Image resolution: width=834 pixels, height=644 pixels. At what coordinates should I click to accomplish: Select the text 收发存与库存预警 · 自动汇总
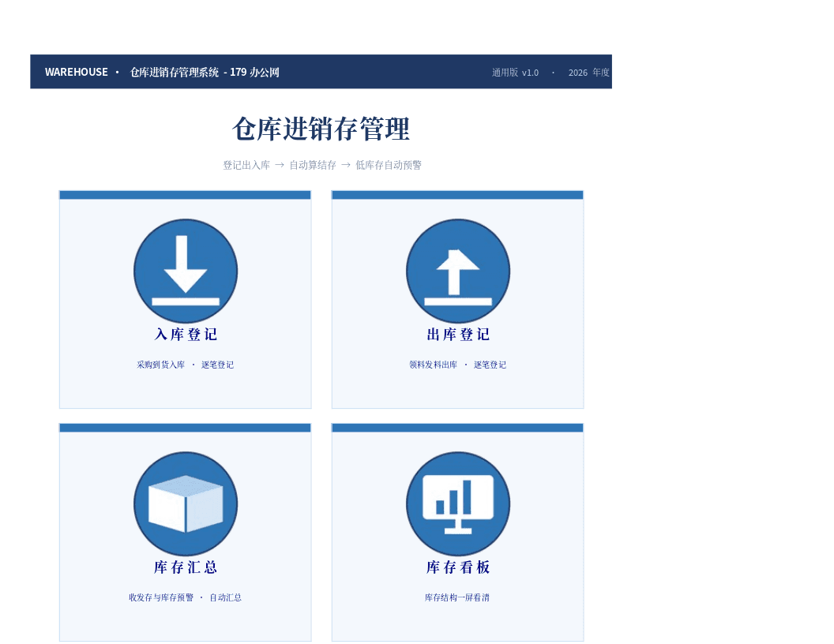(185, 597)
